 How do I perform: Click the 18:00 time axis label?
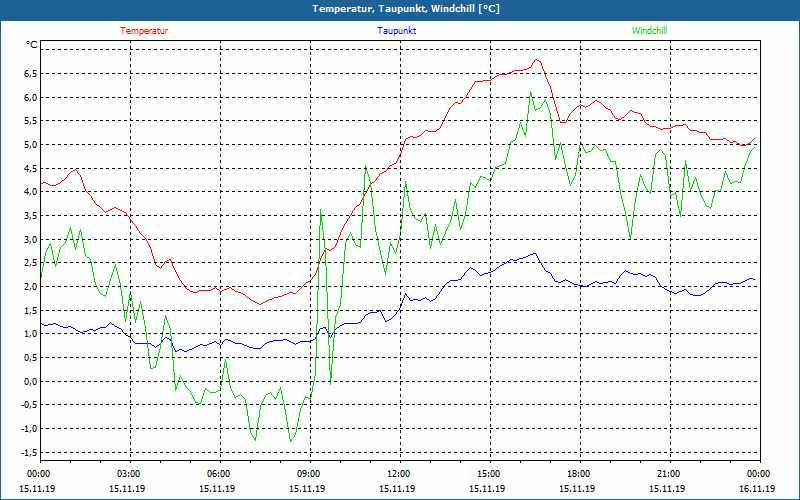point(581,474)
